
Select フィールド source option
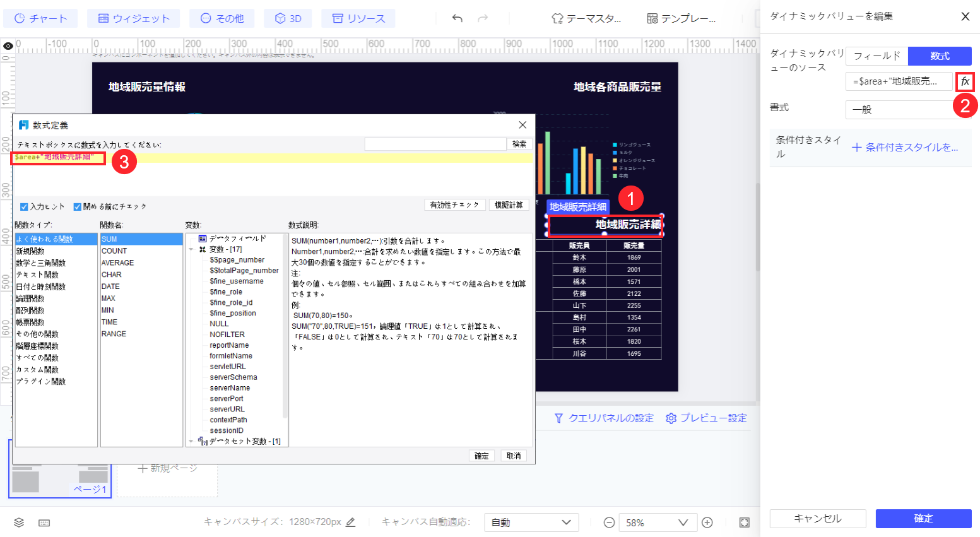pos(877,56)
